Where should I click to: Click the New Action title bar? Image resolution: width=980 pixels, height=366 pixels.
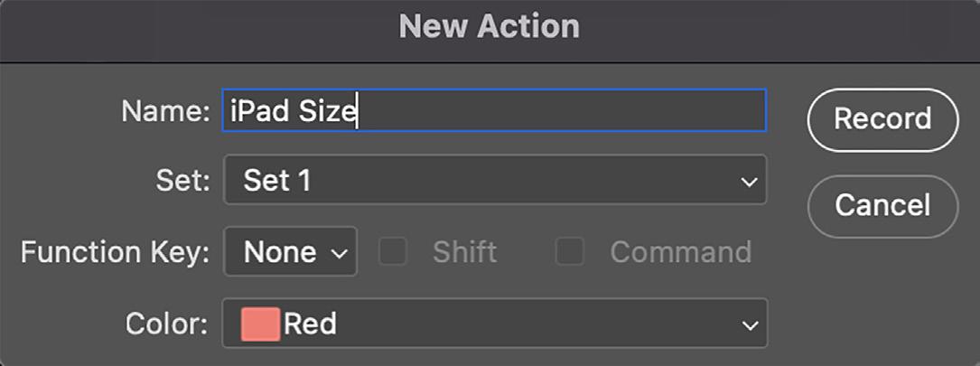(490, 27)
